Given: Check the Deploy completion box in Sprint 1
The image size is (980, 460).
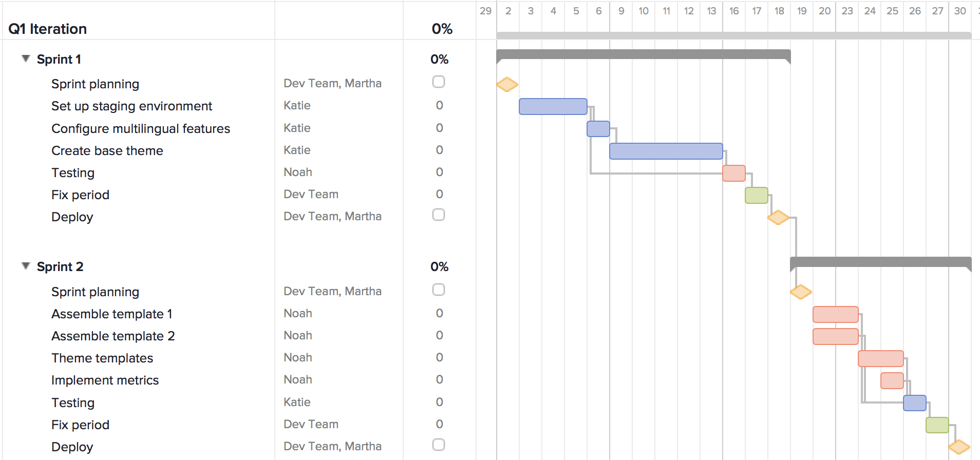Looking at the screenshot, I should pyautogui.click(x=439, y=215).
